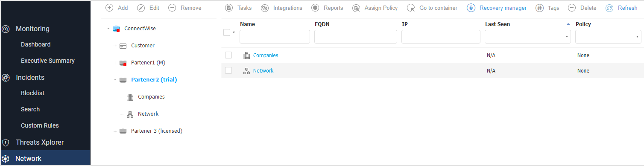
Task: Click the Recovery manager icon
Action: point(471,8)
